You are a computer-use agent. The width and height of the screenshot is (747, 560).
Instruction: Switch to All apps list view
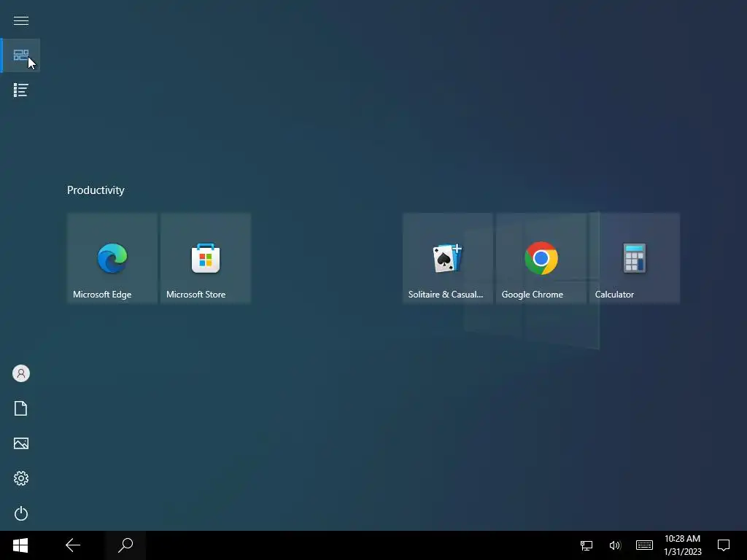[21, 90]
